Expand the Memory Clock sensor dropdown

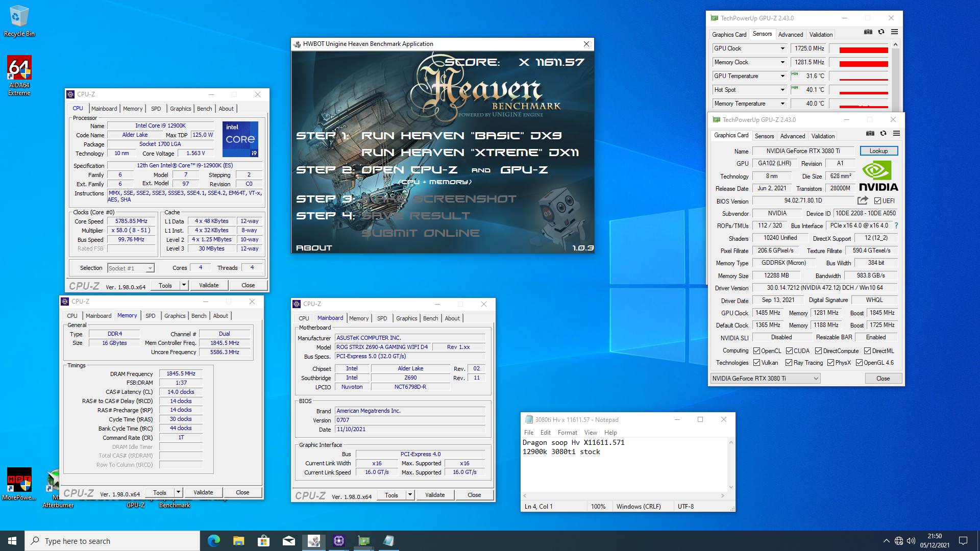tap(782, 62)
